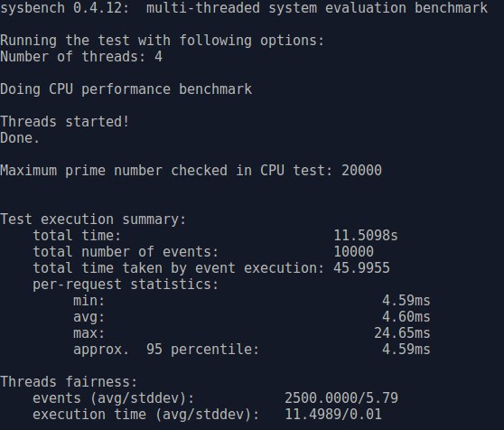Click the total number of events value 10000
504x430 pixels.
tap(354, 251)
